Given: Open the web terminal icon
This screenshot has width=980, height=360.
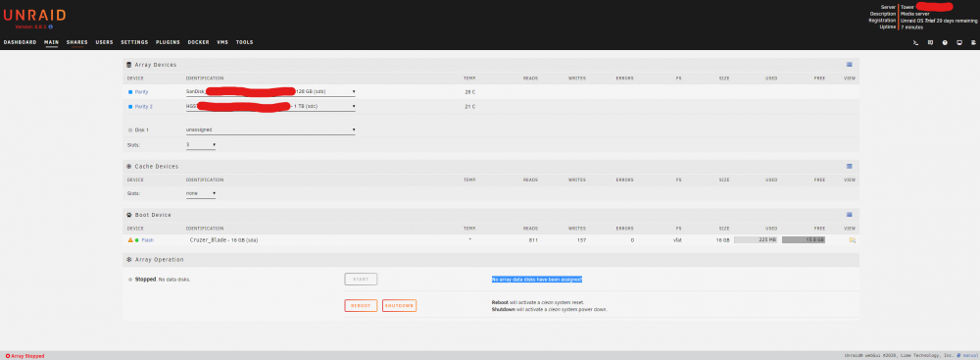Looking at the screenshot, I should click(x=915, y=42).
